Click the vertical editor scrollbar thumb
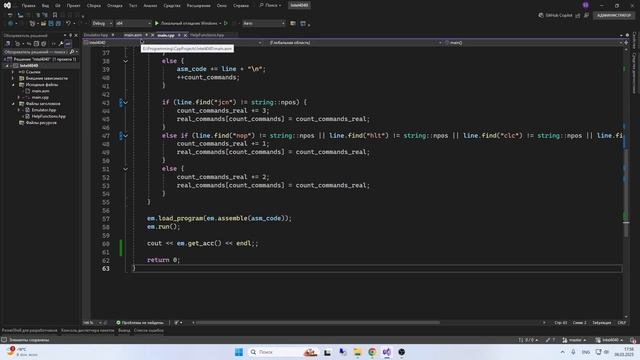Viewport: 640px width, 360px height. [626, 192]
